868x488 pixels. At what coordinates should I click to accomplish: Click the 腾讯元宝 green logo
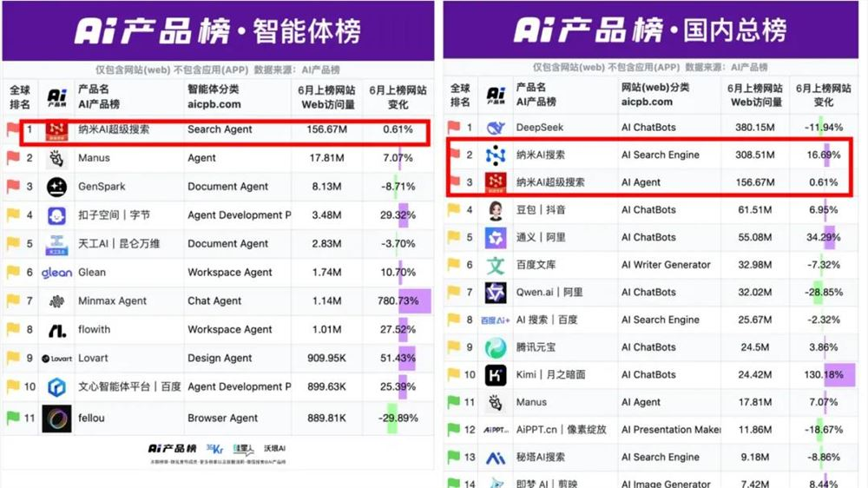496,348
